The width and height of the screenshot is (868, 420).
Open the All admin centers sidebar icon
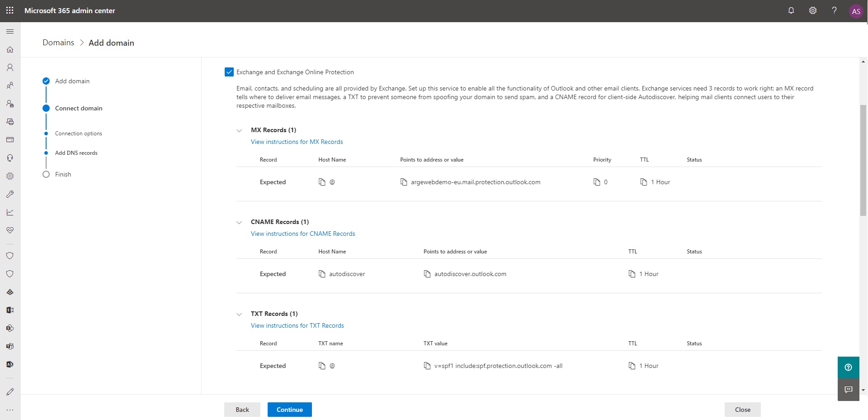click(10, 364)
